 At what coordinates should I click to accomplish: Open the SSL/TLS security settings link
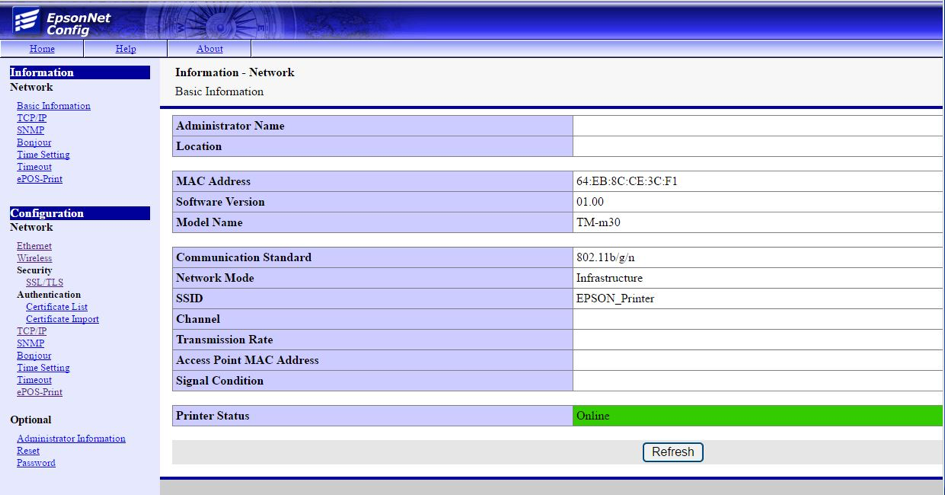pyautogui.click(x=44, y=283)
